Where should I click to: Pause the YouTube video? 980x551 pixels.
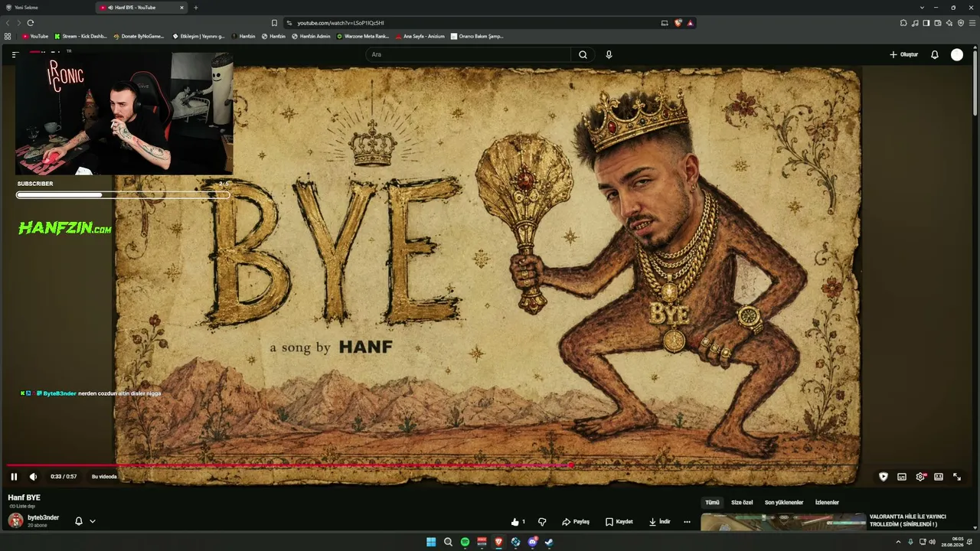(x=14, y=477)
